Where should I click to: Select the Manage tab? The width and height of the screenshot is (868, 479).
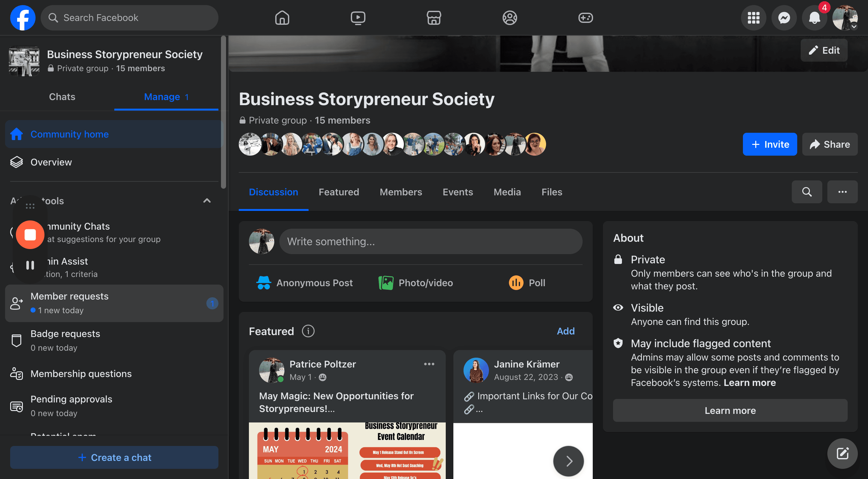166,97
